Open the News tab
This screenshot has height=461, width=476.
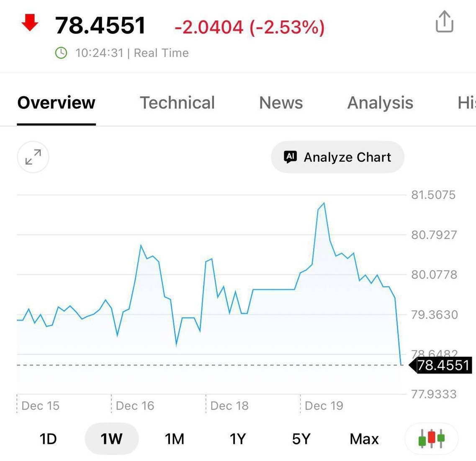pos(281,103)
